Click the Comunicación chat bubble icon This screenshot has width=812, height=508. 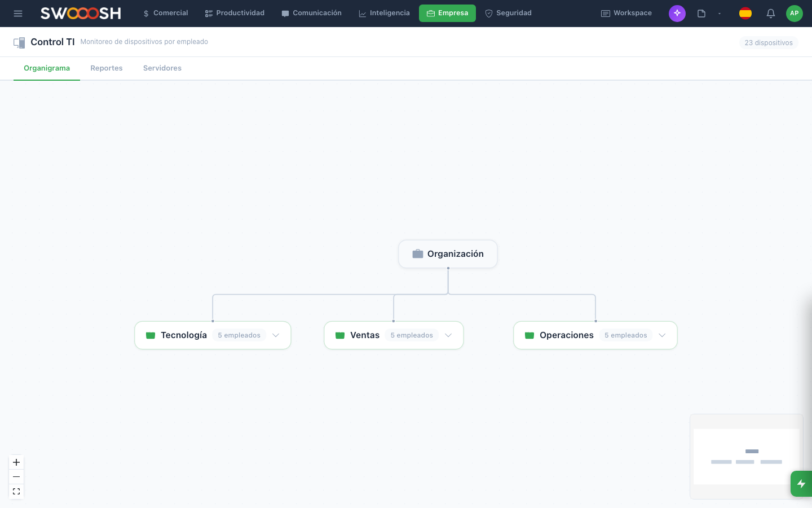pyautogui.click(x=285, y=12)
